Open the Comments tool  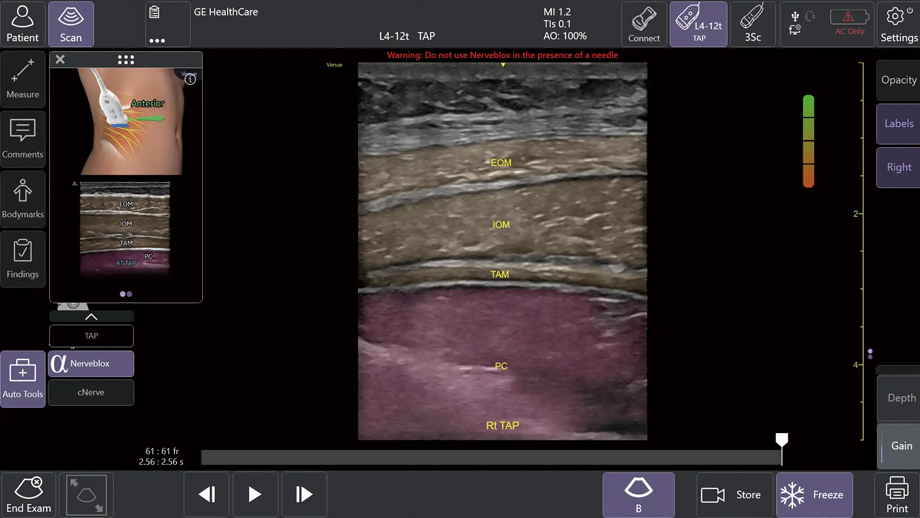click(x=22, y=137)
